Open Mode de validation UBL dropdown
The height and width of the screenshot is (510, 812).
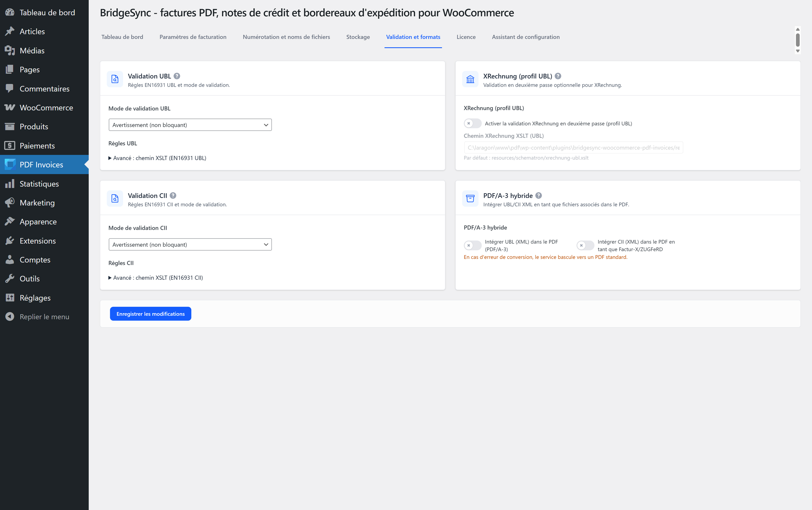[190, 125]
